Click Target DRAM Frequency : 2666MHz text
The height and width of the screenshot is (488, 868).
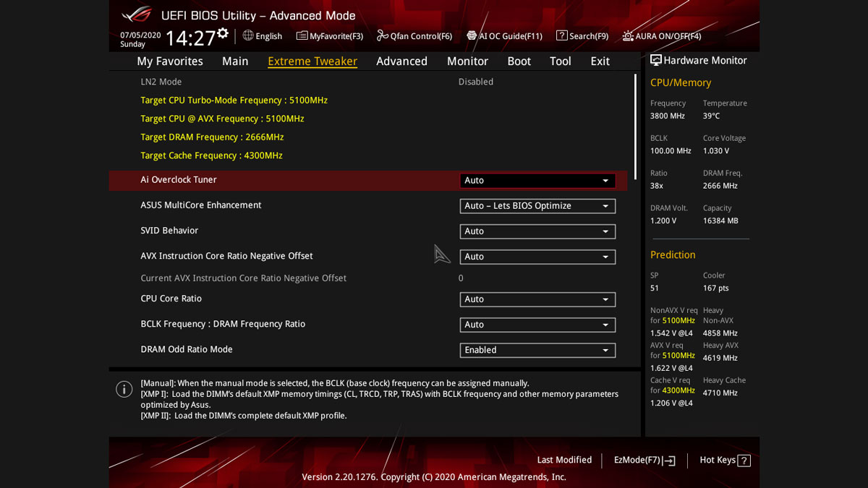[212, 137]
